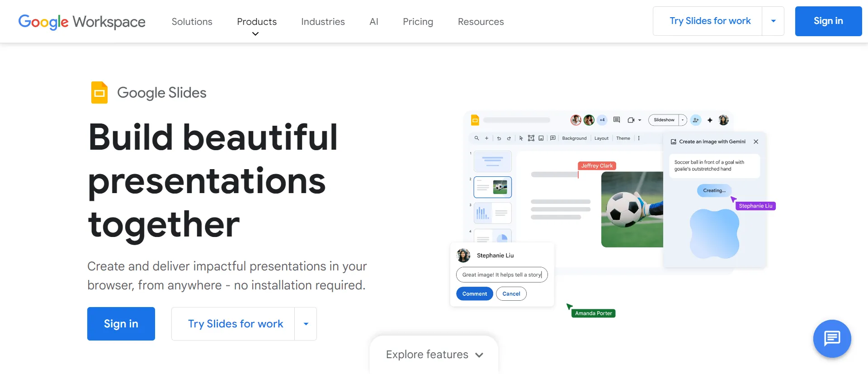The image size is (868, 374).
Task: Click the share add-person icon
Action: point(696,120)
